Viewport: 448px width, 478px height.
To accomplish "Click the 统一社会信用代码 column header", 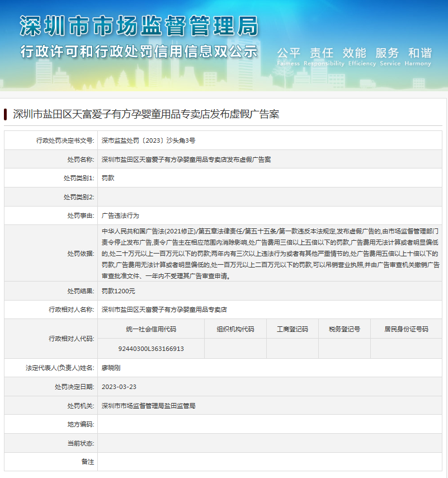I will (x=151, y=329).
